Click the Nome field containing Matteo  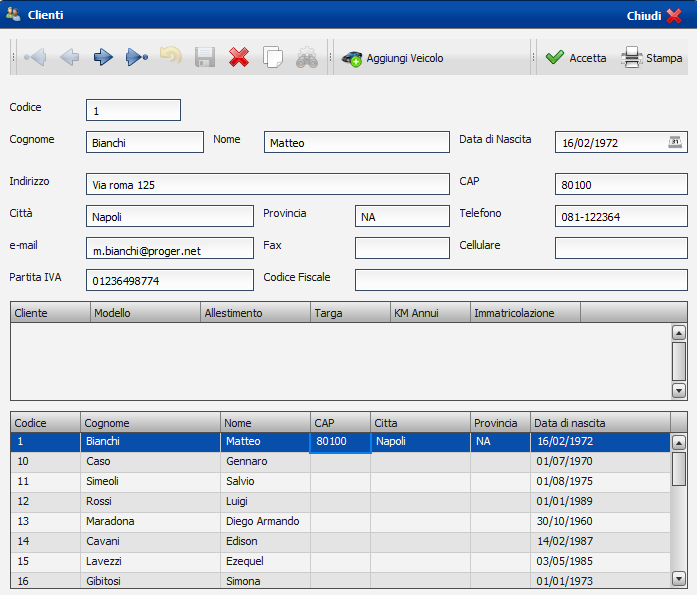(357, 142)
